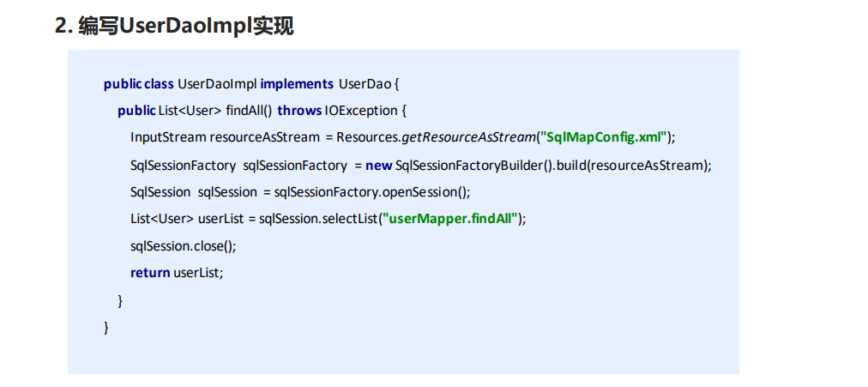Click the heading "2. 编写UserDaoImpl实现"
This screenshot has width=868, height=387.
click(x=174, y=26)
